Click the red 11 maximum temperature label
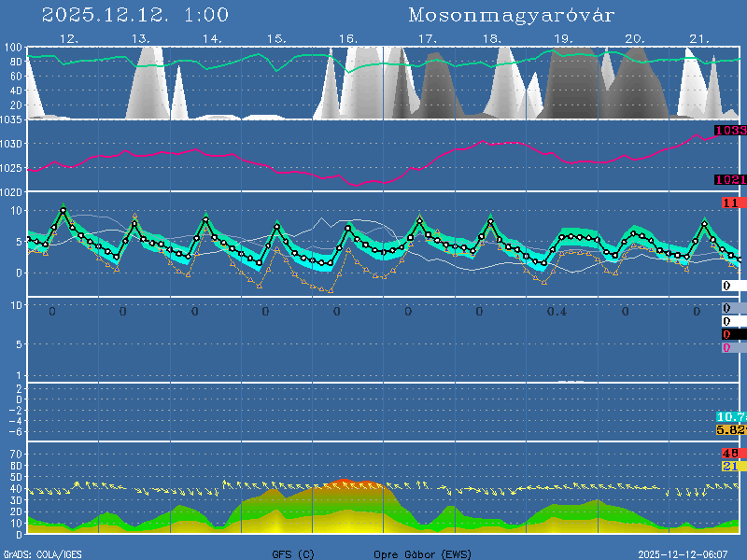 (732, 203)
